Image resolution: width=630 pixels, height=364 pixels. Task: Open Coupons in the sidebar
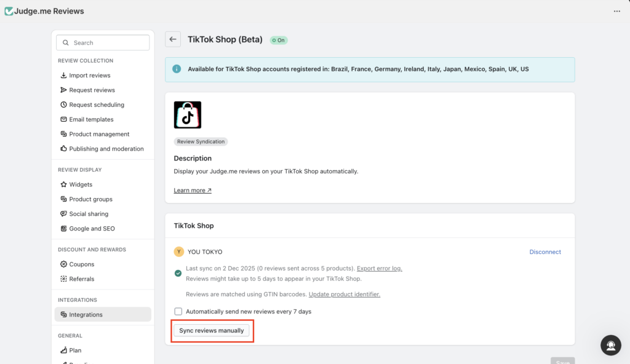click(x=82, y=264)
